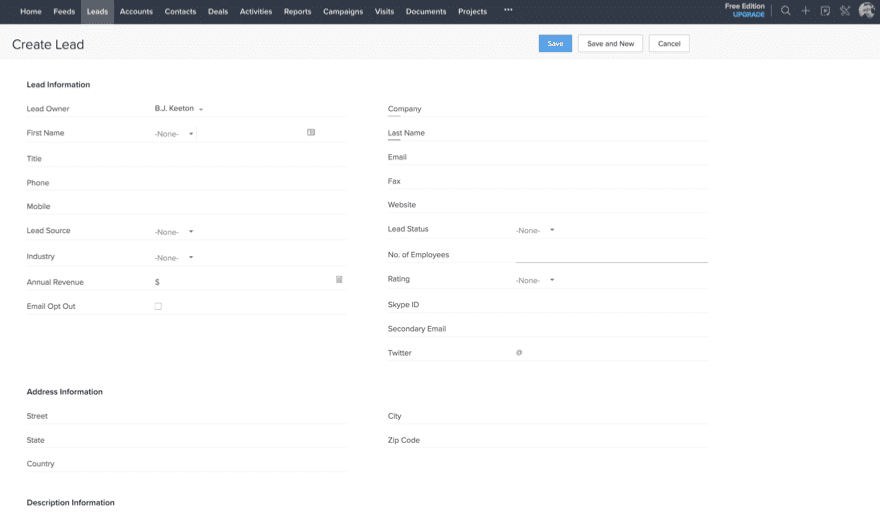Click the user profile avatar

tap(866, 11)
